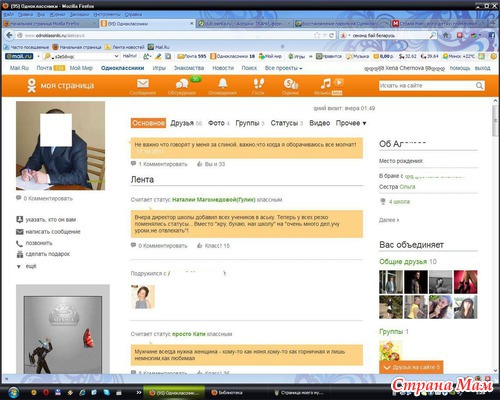The image size is (500, 400).
Task: Expand 'Друзья на сайте 5' panel
Action: coord(411,367)
